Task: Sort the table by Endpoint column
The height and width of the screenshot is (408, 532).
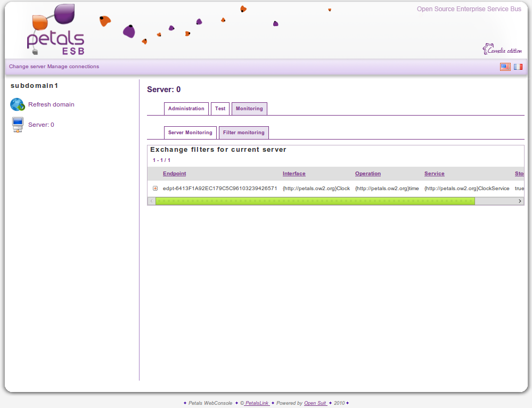Action: point(174,174)
